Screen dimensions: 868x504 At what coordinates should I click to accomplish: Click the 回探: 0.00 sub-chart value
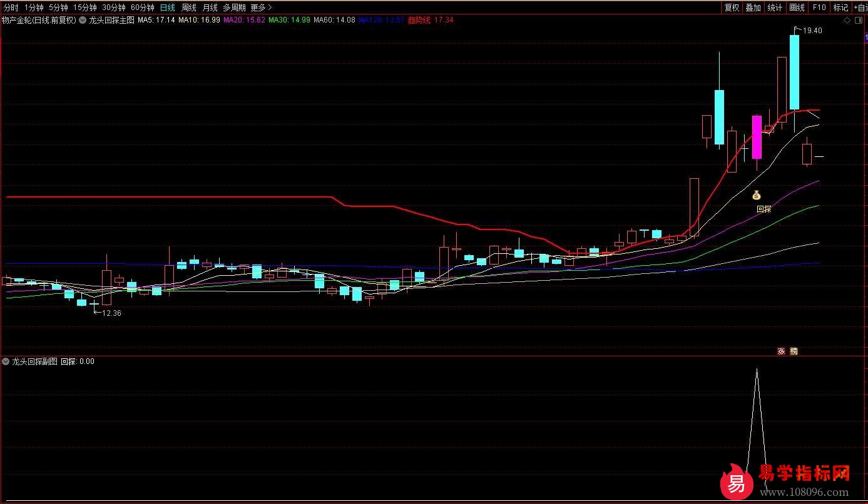[x=78, y=361]
